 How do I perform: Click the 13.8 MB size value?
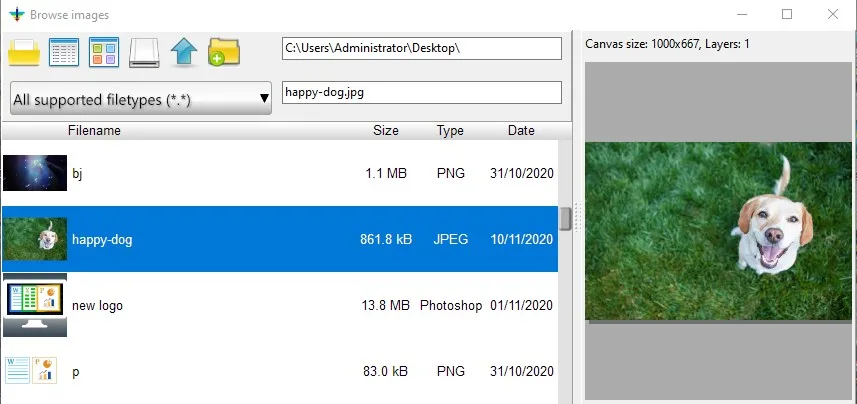(x=386, y=306)
